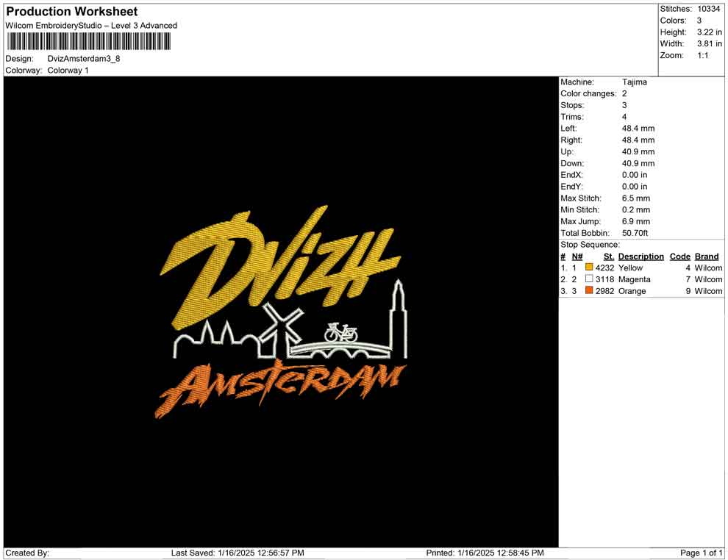Click the 'Orange' description in stop sequence
The image size is (728, 560).
pos(632,291)
